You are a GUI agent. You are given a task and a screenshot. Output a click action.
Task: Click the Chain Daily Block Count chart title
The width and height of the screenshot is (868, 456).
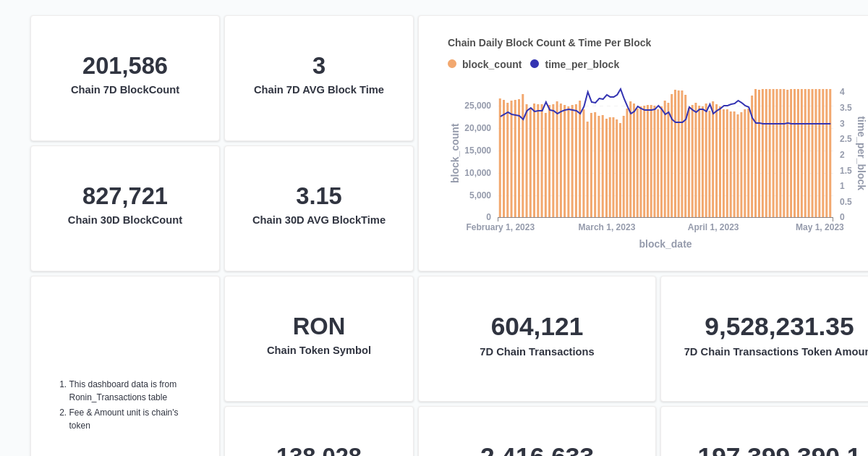549,43
